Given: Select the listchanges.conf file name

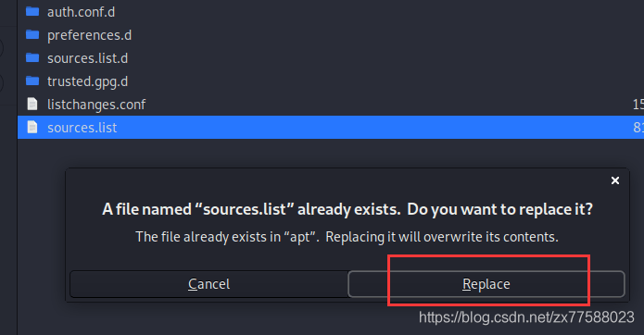Looking at the screenshot, I should [x=96, y=105].
